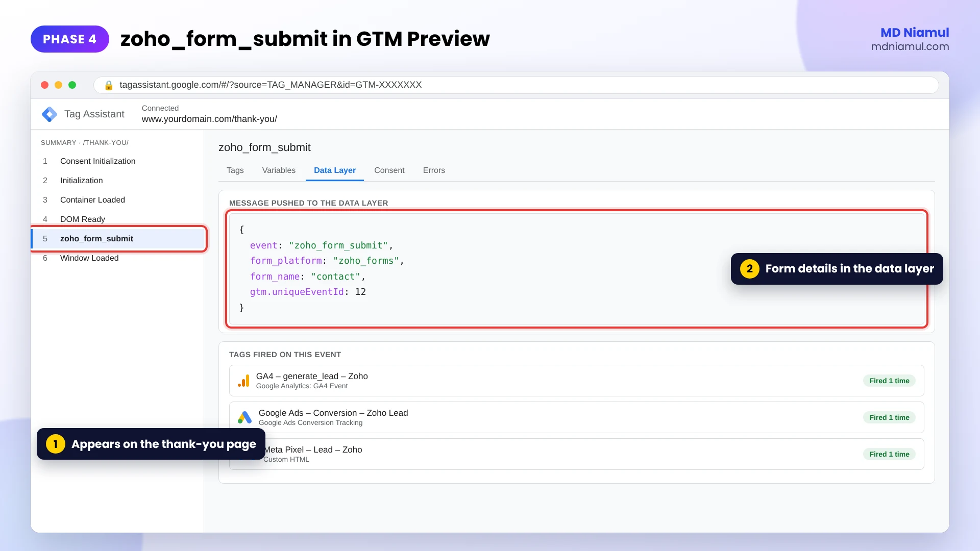This screenshot has height=551, width=980.
Task: Click Fired 1 time badge on Meta Pixel tag
Action: pos(889,454)
